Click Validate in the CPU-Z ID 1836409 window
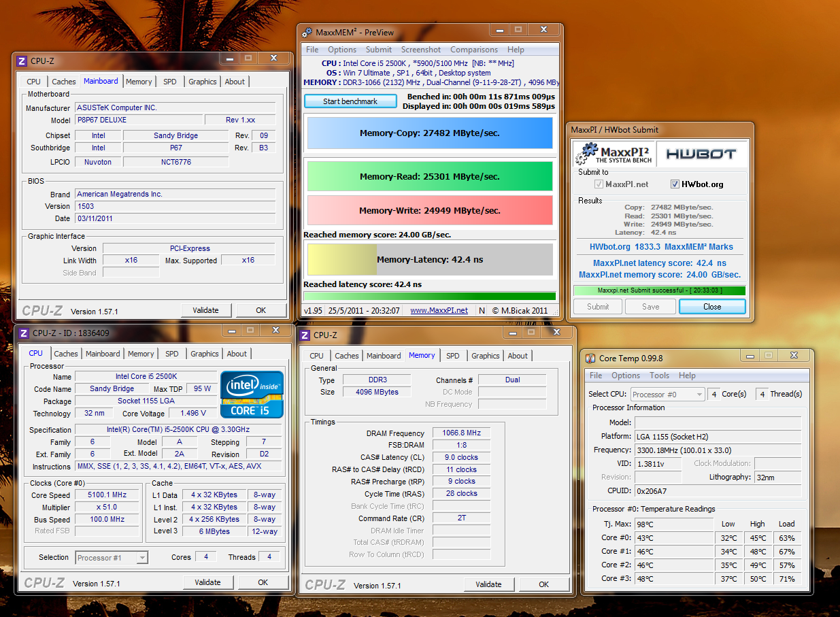840x617 pixels. tap(207, 582)
